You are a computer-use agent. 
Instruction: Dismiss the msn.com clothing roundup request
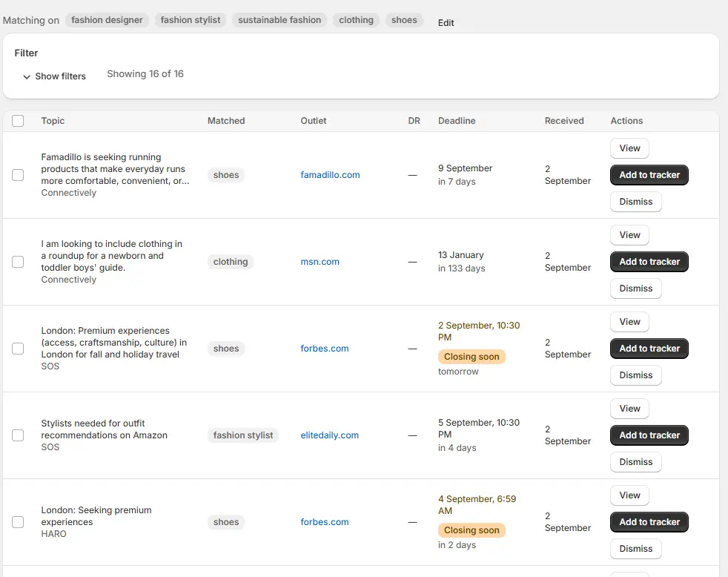click(x=635, y=288)
